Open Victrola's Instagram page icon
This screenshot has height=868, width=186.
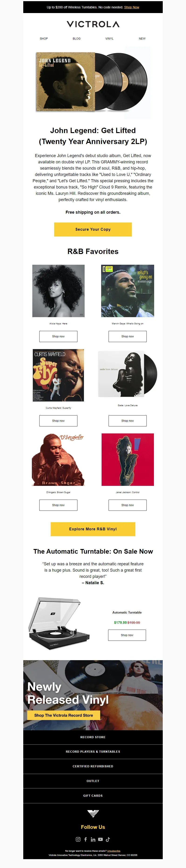pyautogui.click(x=78, y=839)
